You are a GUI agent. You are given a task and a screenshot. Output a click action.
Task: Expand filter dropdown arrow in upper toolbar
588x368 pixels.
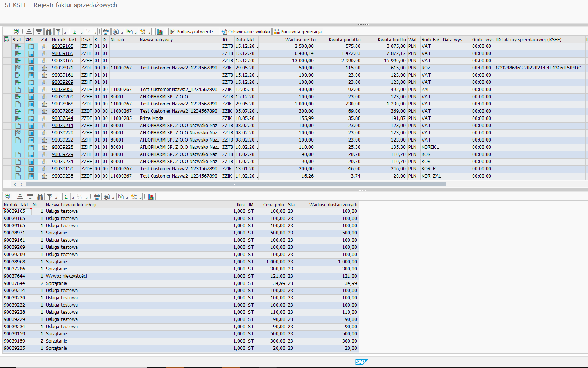click(65, 33)
